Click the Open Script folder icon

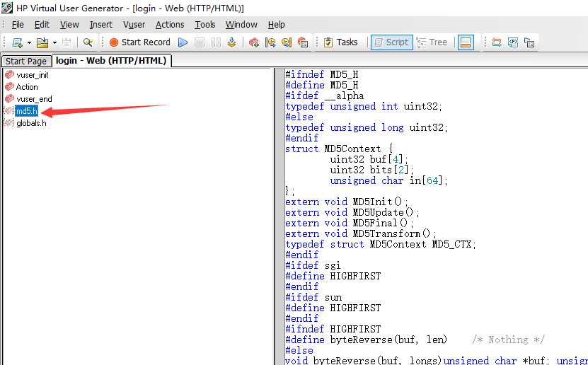(x=42, y=42)
